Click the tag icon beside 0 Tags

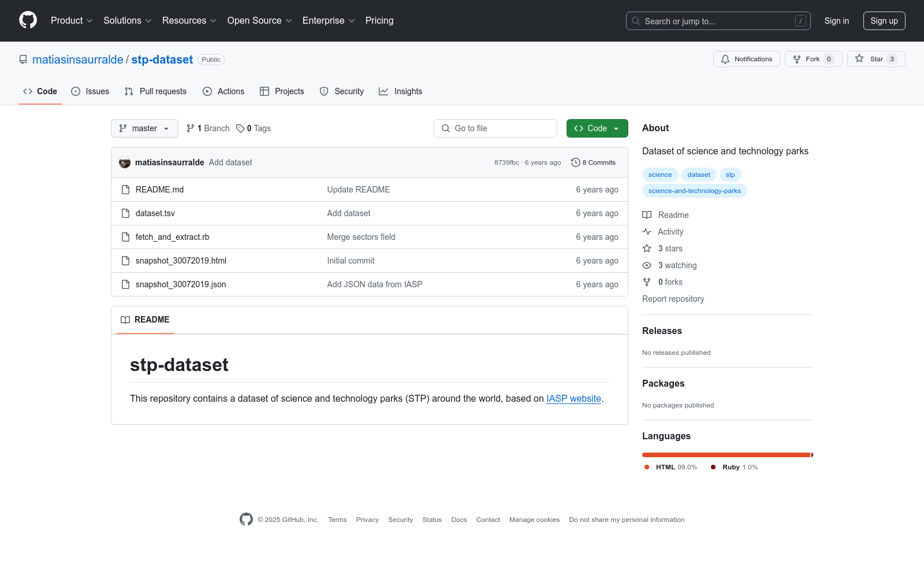[x=240, y=128]
